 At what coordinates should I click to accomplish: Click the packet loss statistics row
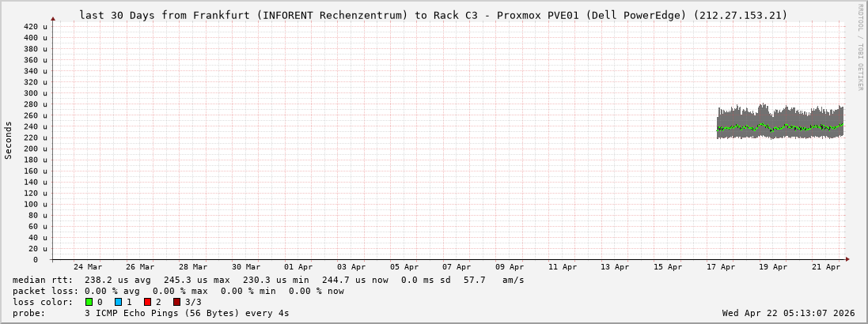pyautogui.click(x=178, y=291)
